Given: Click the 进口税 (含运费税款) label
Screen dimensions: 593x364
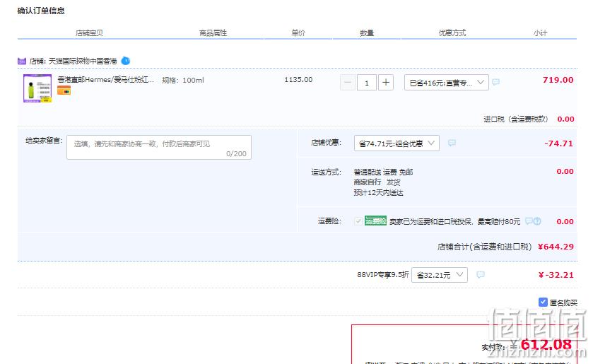Looking at the screenshot, I should (x=516, y=119).
